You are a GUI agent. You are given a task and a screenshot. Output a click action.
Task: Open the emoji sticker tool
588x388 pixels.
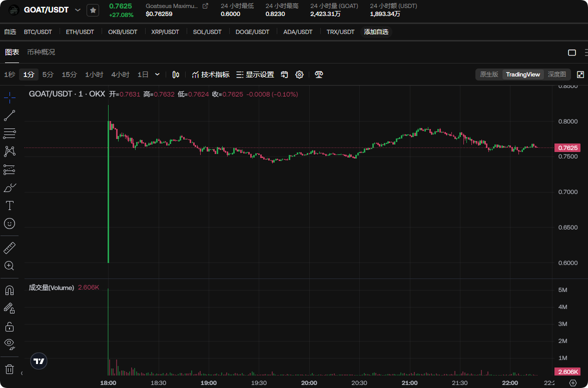point(10,223)
